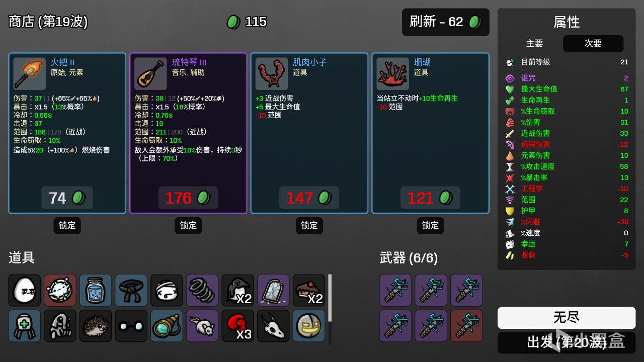Click the red-background weapon slot
Image resolution: width=644 pixels, height=362 pixels.
click(x=466, y=326)
